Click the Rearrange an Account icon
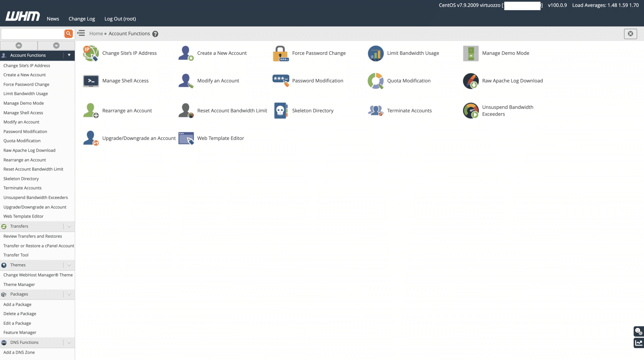 pos(91,110)
